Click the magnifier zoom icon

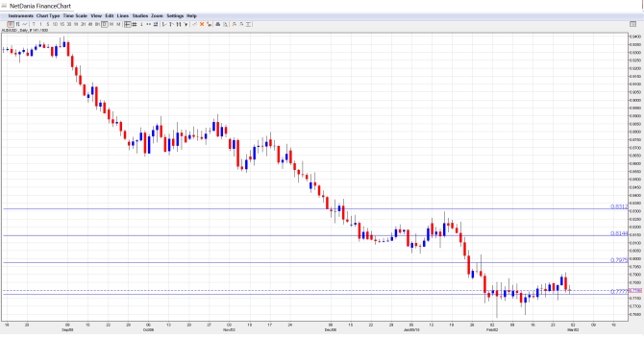click(225, 25)
